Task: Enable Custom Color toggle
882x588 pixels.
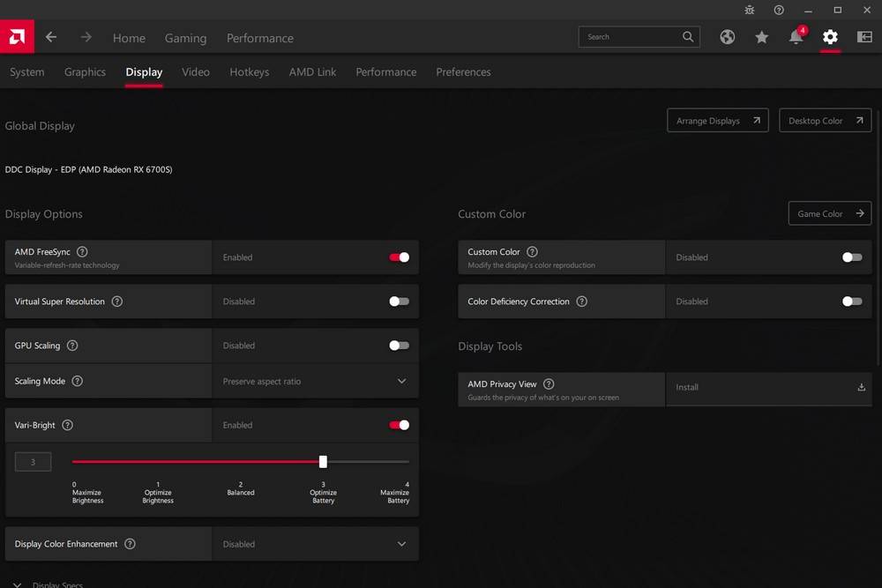Action: pos(852,257)
